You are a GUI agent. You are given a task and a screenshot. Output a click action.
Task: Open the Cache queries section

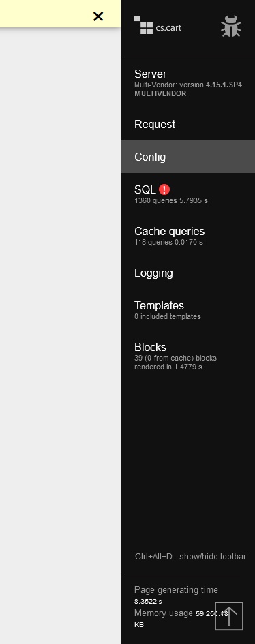[x=187, y=235]
